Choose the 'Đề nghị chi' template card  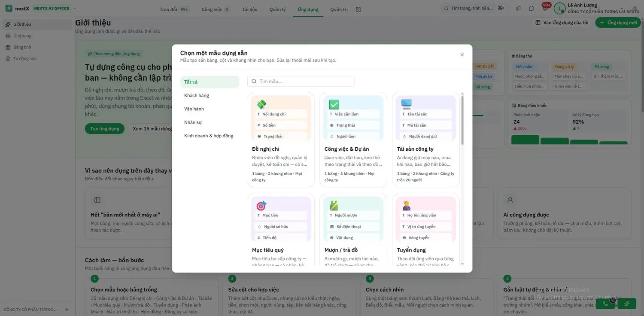[281, 140]
